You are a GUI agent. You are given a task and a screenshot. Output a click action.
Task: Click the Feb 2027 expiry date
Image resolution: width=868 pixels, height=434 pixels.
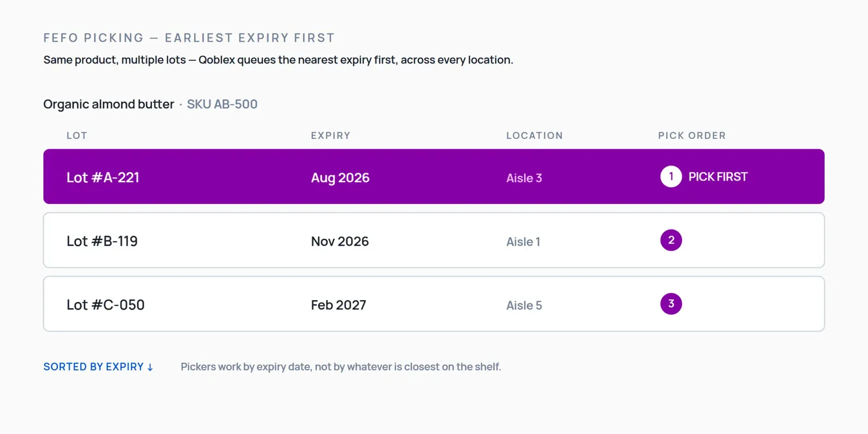[x=339, y=305]
